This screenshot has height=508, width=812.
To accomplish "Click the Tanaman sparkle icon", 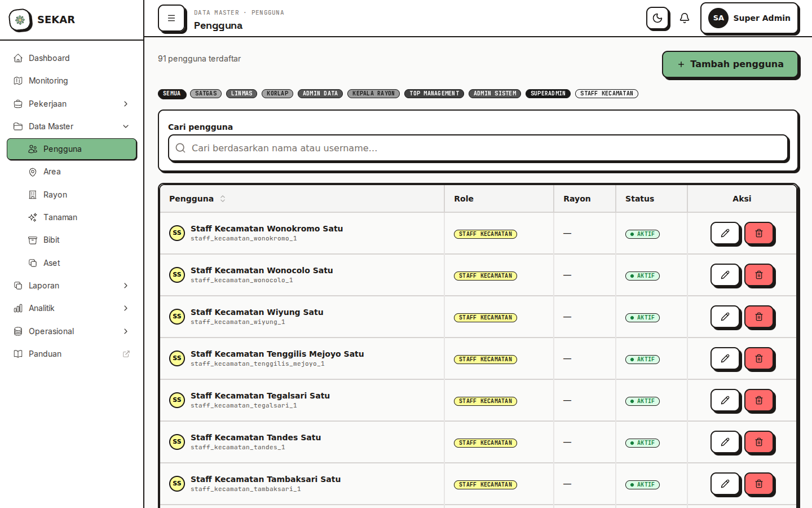I will (33, 217).
